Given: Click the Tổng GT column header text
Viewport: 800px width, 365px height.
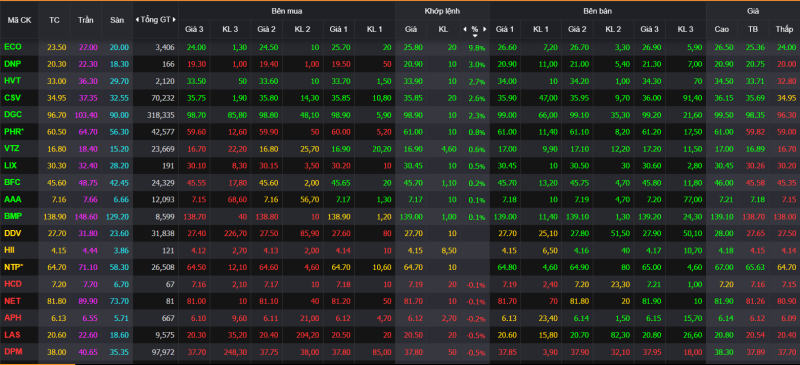Looking at the screenshot, I should pyautogui.click(x=156, y=20).
